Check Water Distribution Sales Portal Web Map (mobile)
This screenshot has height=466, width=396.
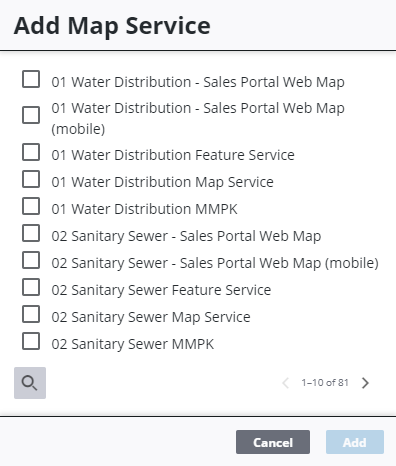pyautogui.click(x=31, y=115)
